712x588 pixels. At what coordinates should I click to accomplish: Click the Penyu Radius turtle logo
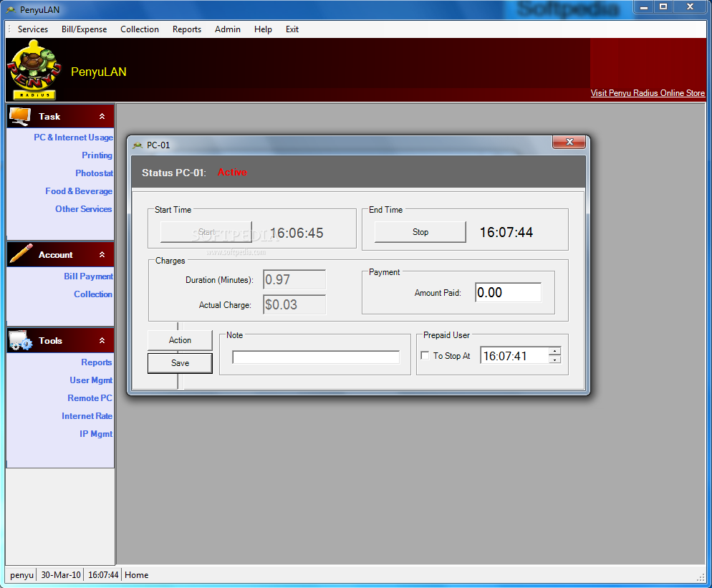tap(34, 70)
